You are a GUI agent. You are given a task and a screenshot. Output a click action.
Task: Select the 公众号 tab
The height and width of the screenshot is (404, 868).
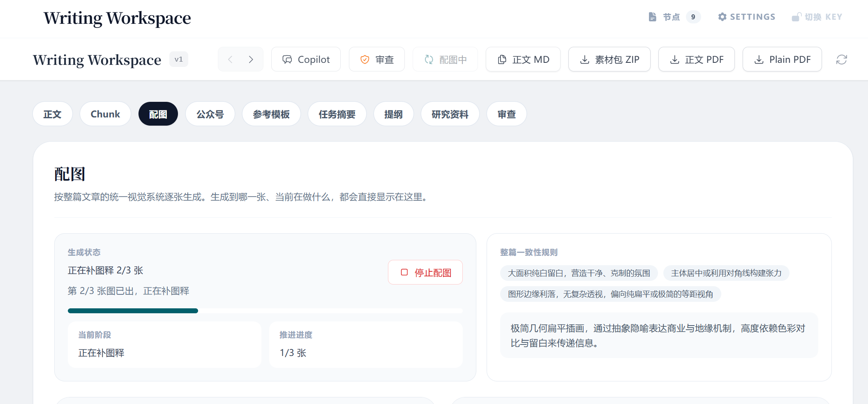pyautogui.click(x=210, y=114)
